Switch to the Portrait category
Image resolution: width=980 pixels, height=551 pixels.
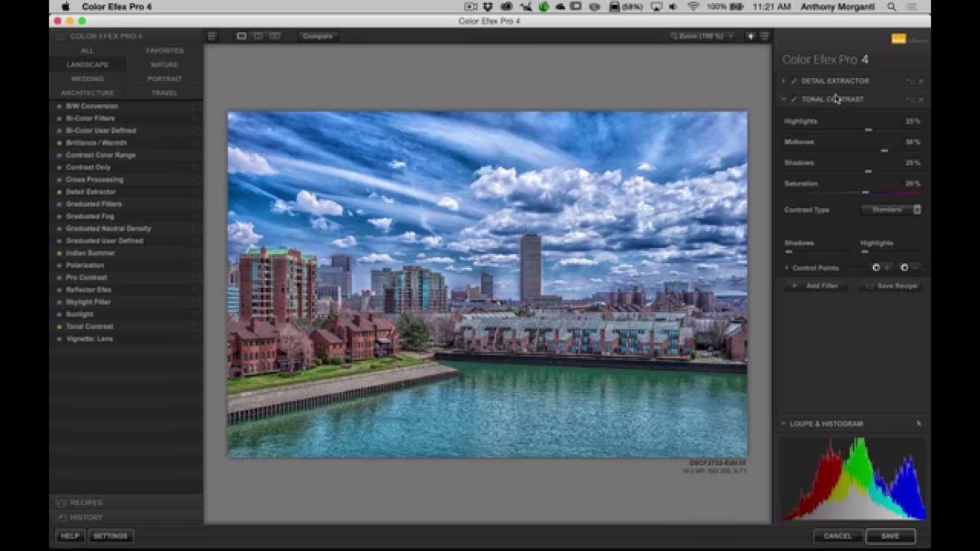click(165, 79)
